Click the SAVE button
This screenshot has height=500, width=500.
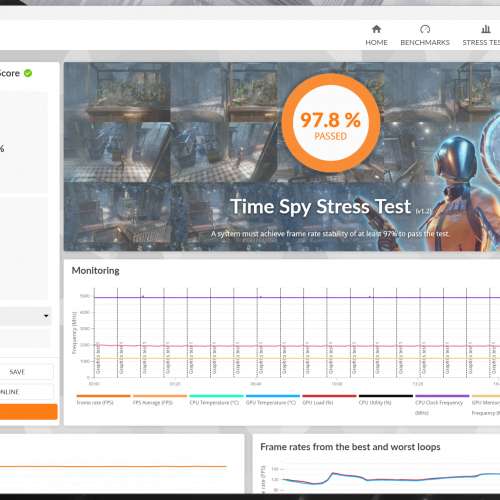[x=26, y=372]
